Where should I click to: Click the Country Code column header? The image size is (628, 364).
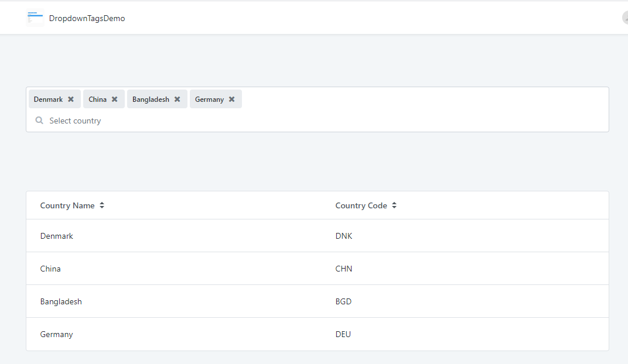pyautogui.click(x=361, y=205)
